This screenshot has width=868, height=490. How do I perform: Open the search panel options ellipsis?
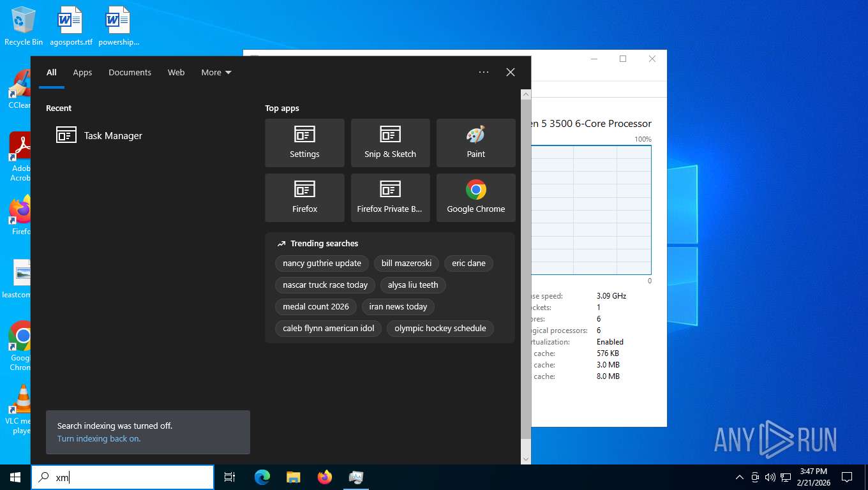tap(484, 72)
